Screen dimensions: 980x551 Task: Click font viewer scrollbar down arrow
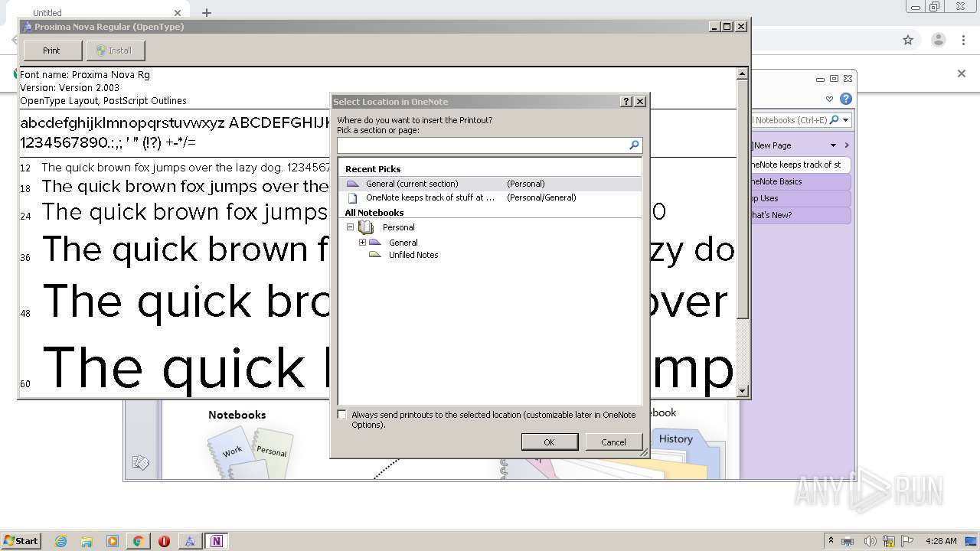click(x=742, y=391)
